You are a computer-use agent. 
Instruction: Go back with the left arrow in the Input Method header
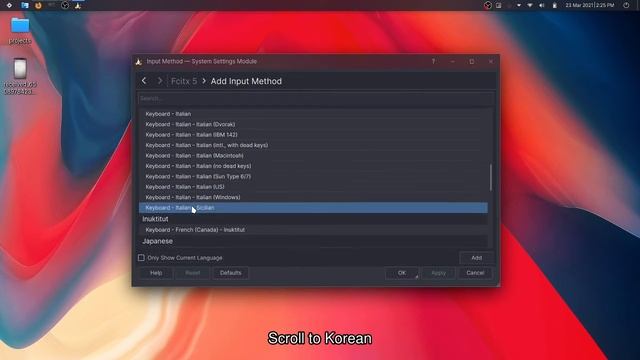point(144,81)
